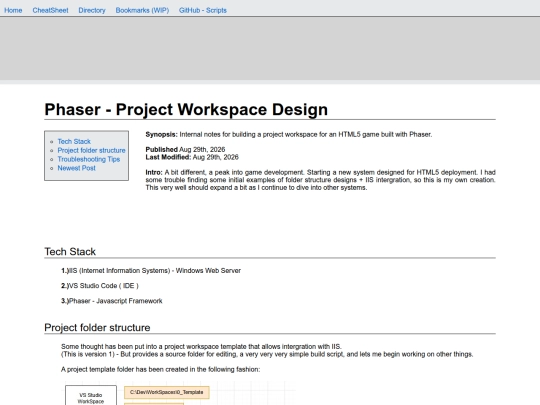
Task: Open Newest Post contents link
Action: 76,168
